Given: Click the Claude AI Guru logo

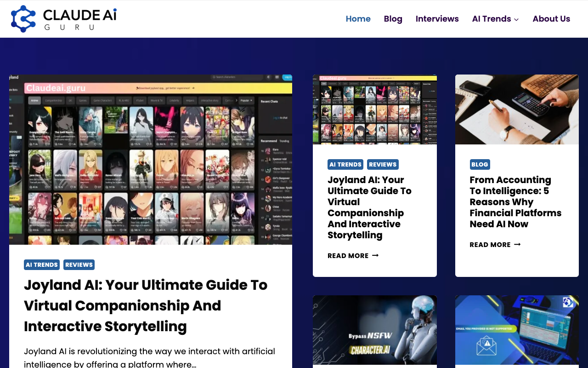Looking at the screenshot, I should (64, 19).
